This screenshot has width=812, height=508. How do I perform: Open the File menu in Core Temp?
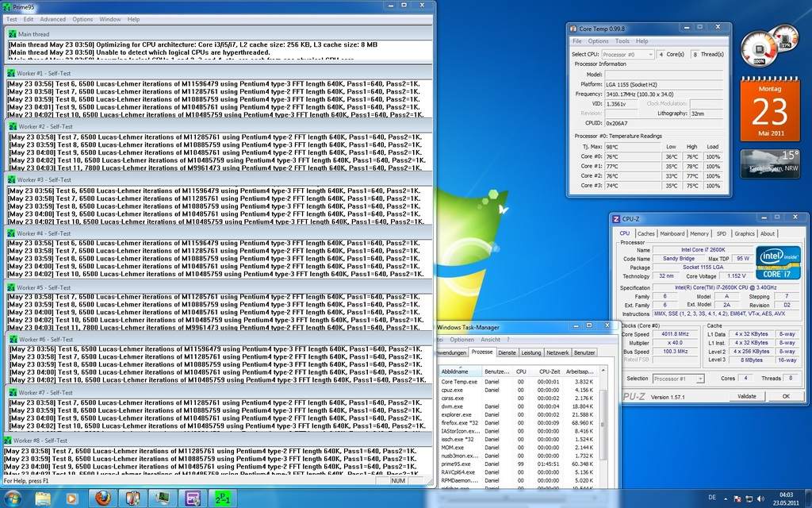pos(577,41)
